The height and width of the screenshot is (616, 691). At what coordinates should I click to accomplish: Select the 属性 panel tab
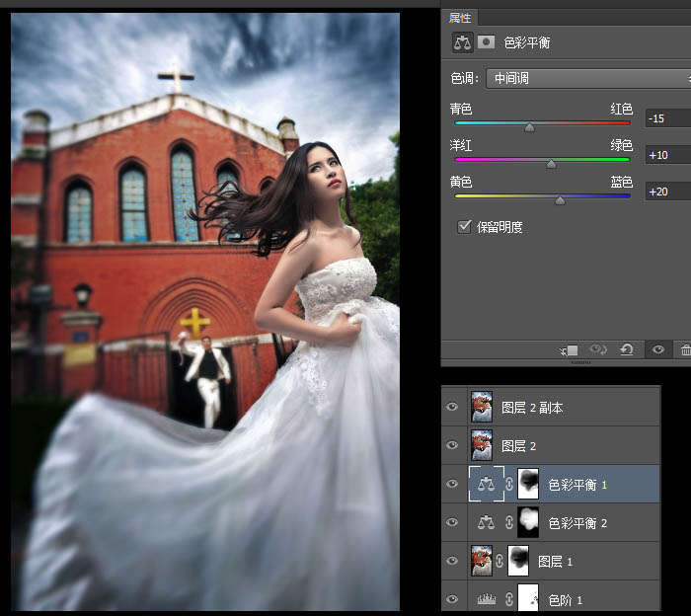tap(460, 18)
